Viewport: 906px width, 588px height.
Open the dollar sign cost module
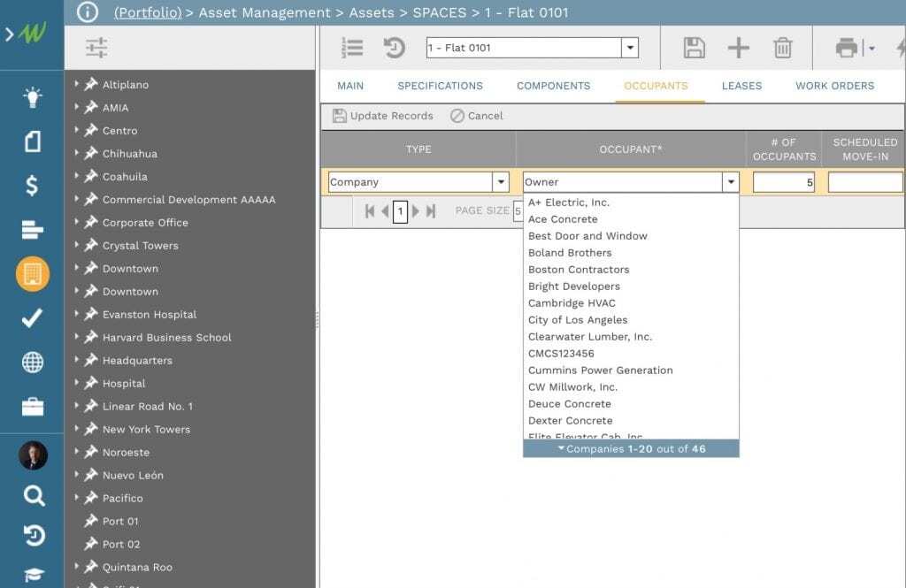click(33, 186)
